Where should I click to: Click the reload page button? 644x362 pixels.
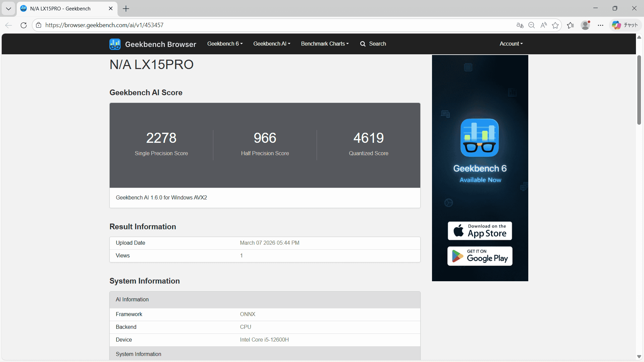23,25
